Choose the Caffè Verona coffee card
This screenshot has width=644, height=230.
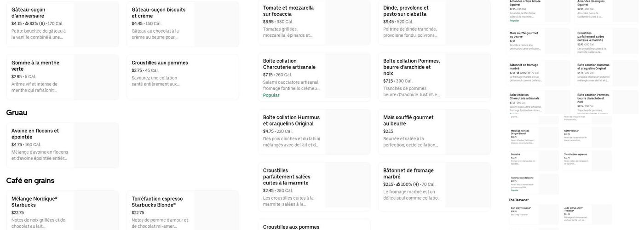coord(587,136)
